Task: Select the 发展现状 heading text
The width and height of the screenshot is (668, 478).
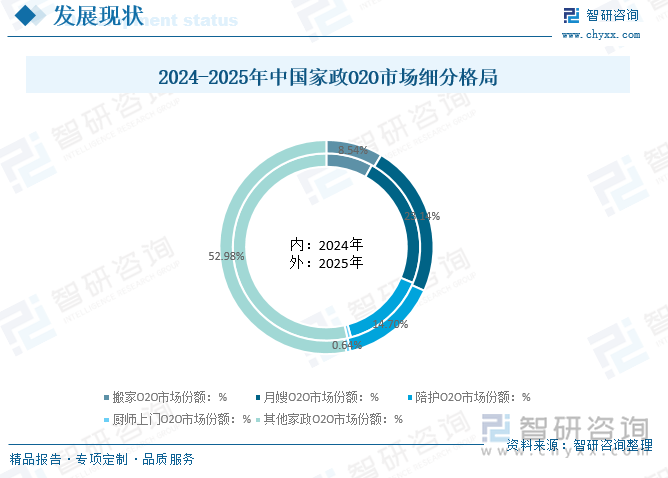Action: click(x=98, y=16)
